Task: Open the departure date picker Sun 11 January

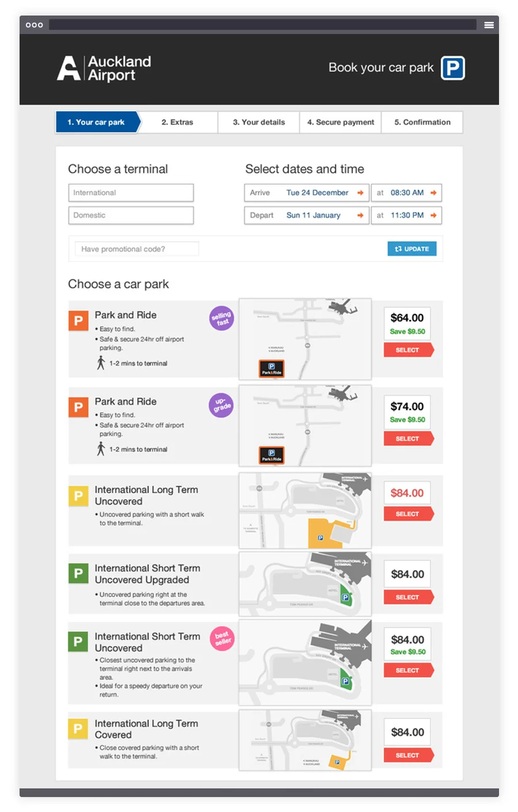Action: 307,215
